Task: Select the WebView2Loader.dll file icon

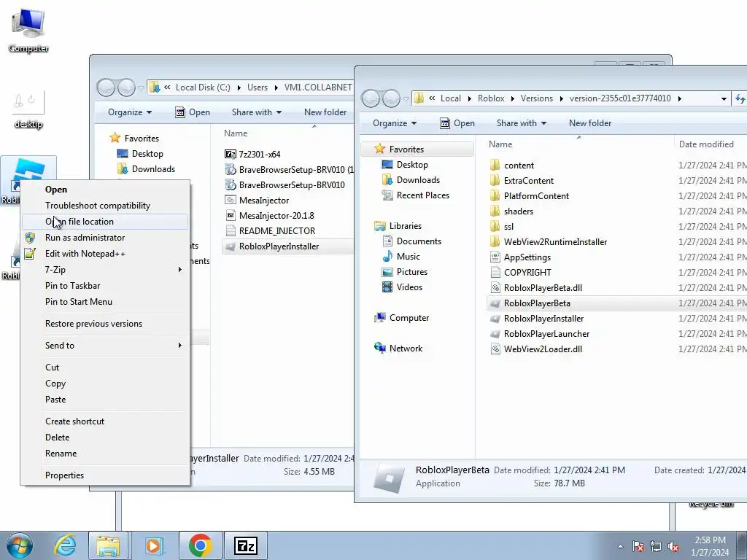Action: click(x=495, y=349)
